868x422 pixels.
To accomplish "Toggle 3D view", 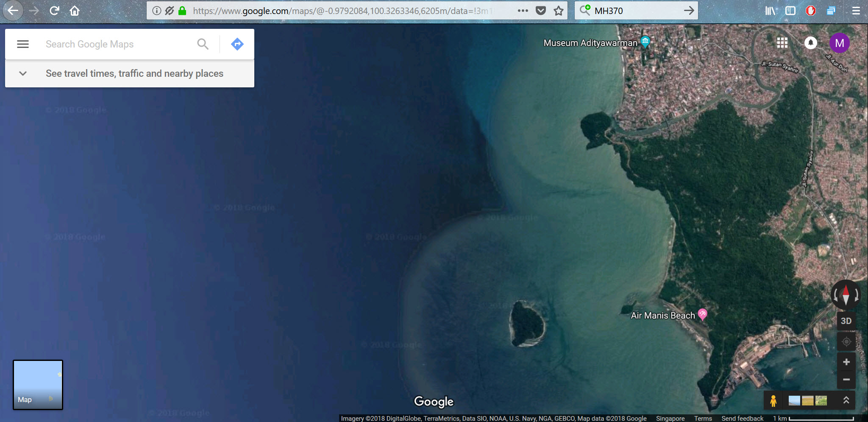I will [846, 321].
